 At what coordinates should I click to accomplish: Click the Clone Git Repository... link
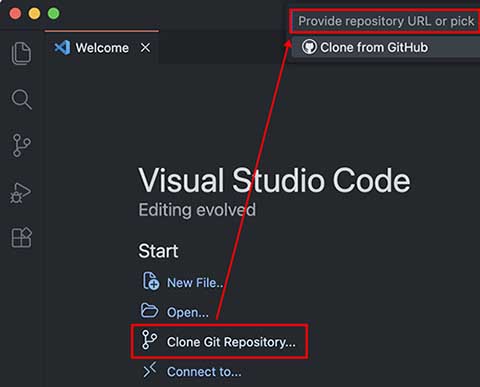coord(231,342)
